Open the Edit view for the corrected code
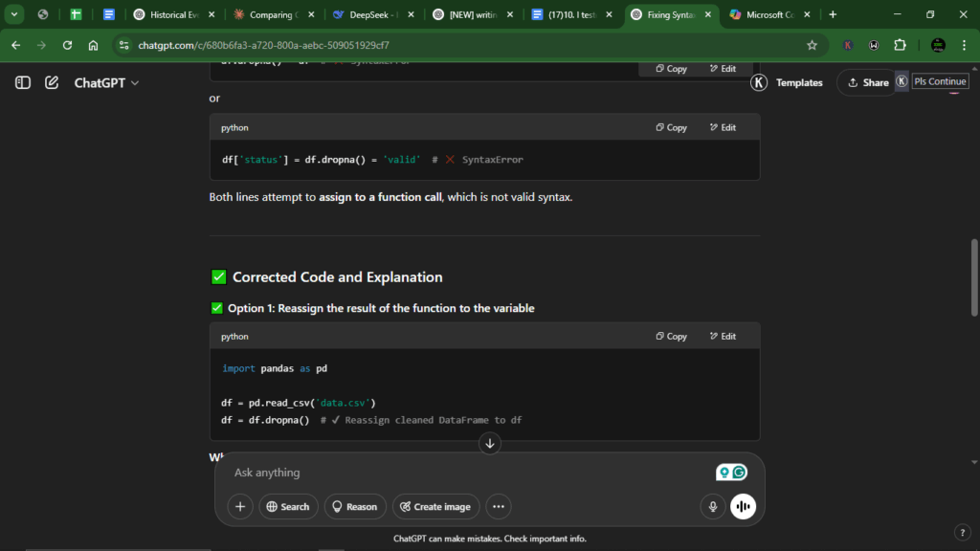The image size is (980, 551). tap(724, 336)
